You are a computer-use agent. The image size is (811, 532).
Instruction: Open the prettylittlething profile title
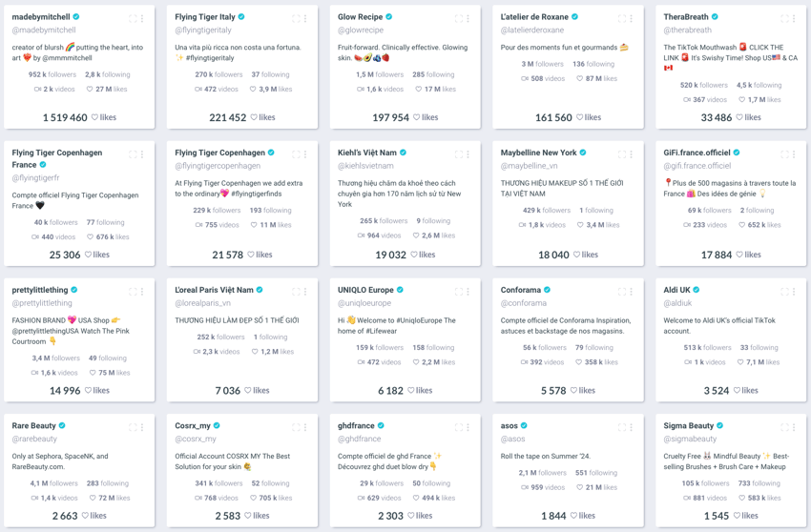coord(40,290)
